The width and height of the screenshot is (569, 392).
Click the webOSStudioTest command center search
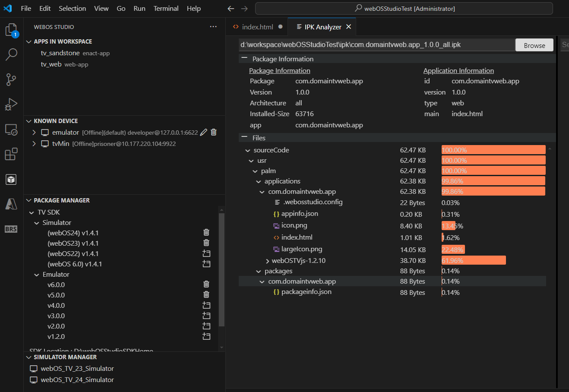coord(404,9)
